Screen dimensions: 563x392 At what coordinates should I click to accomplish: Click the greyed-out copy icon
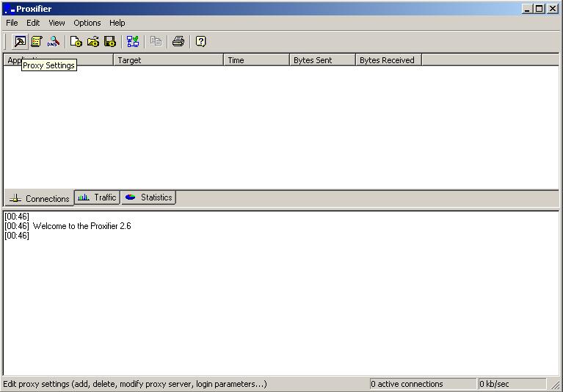tap(156, 42)
